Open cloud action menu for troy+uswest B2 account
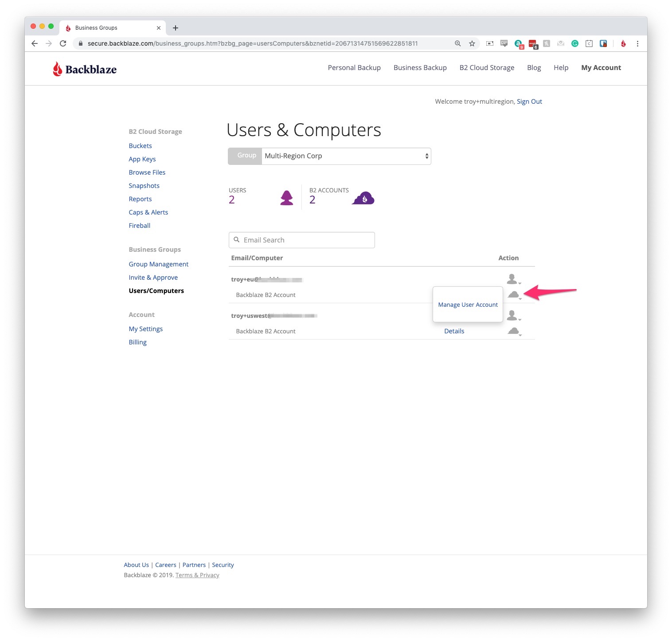Image resolution: width=672 pixels, height=641 pixels. click(514, 331)
